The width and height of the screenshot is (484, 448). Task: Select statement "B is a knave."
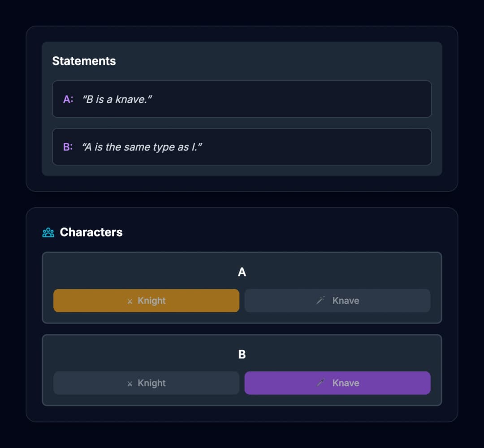click(242, 99)
